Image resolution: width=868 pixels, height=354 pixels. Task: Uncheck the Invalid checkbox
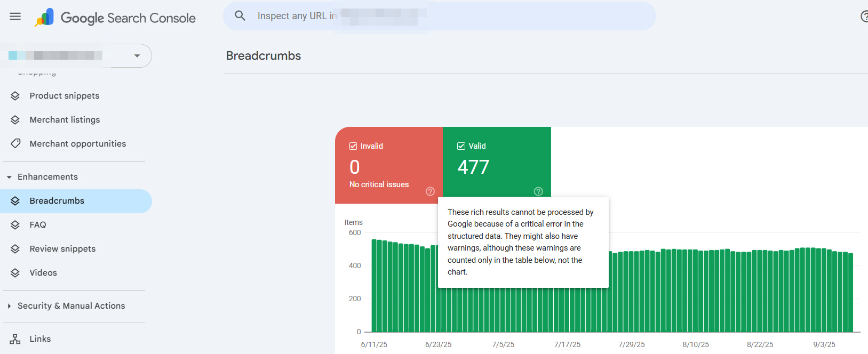(x=353, y=146)
